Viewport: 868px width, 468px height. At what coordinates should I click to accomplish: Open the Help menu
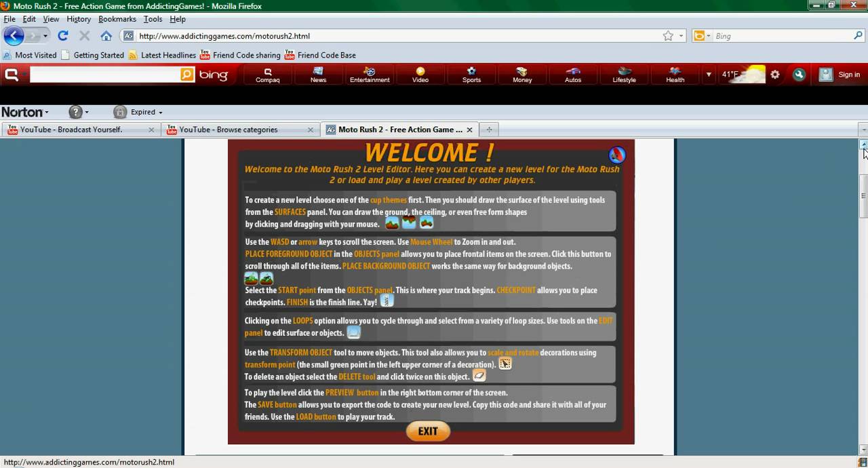(x=178, y=19)
